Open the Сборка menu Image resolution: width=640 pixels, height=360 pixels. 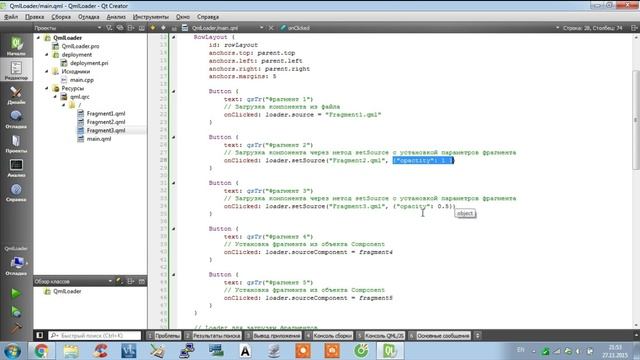point(61,17)
